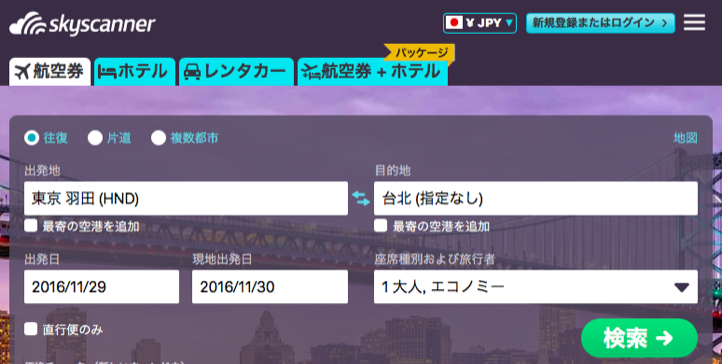Click the airplane icon on 航空券 tab

click(x=22, y=72)
